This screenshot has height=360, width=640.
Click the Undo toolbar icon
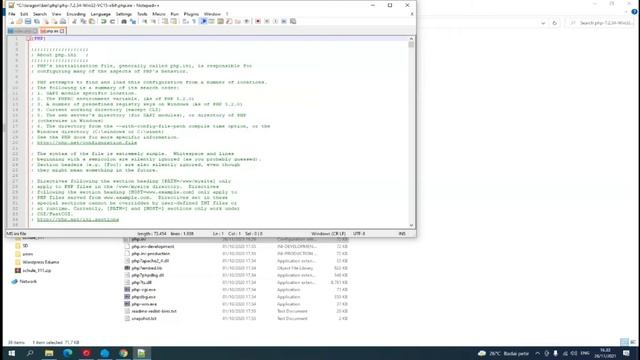[x=104, y=21]
